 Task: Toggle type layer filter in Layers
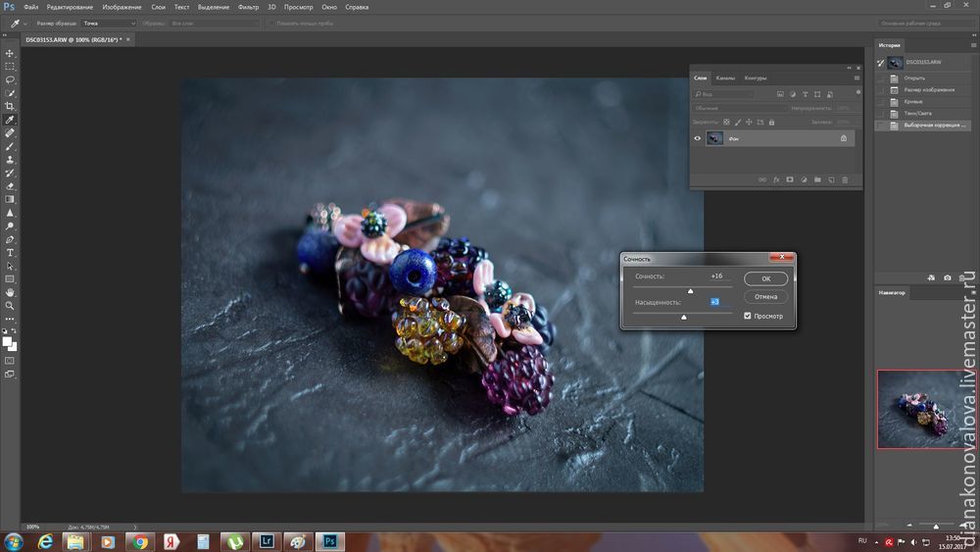coord(805,94)
